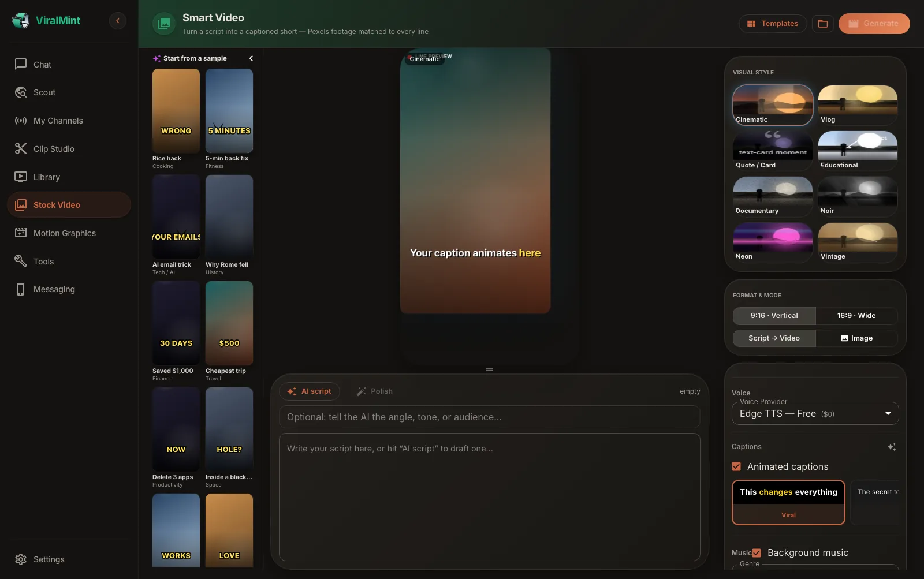Click the Smart Video header icon
This screenshot has width=924, height=579.
coord(164,24)
